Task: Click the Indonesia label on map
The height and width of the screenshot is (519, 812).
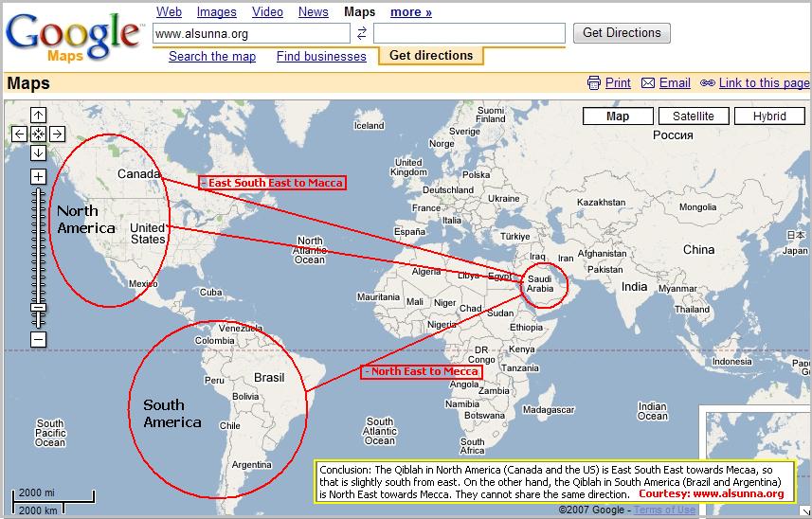Action: (731, 361)
